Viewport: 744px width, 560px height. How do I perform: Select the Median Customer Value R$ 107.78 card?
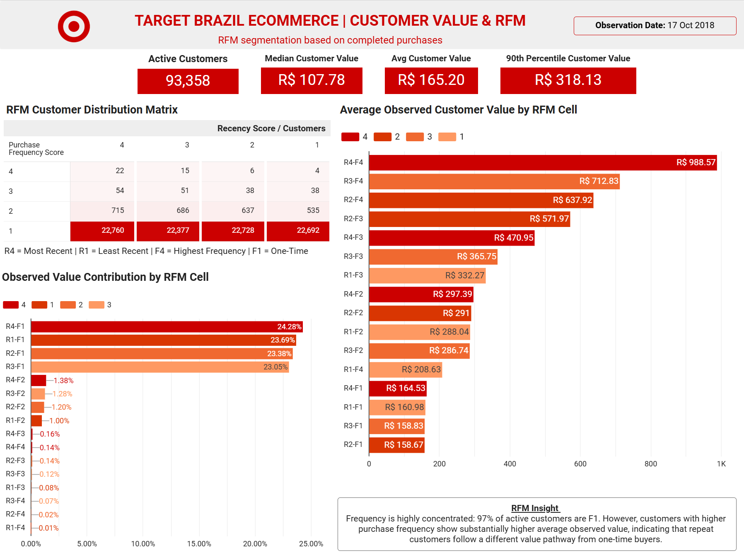tap(312, 80)
